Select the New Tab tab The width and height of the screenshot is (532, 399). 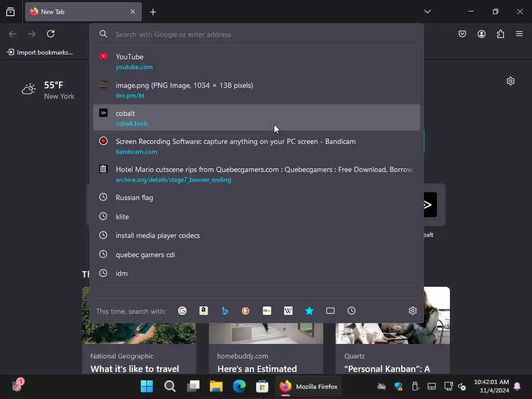point(83,12)
